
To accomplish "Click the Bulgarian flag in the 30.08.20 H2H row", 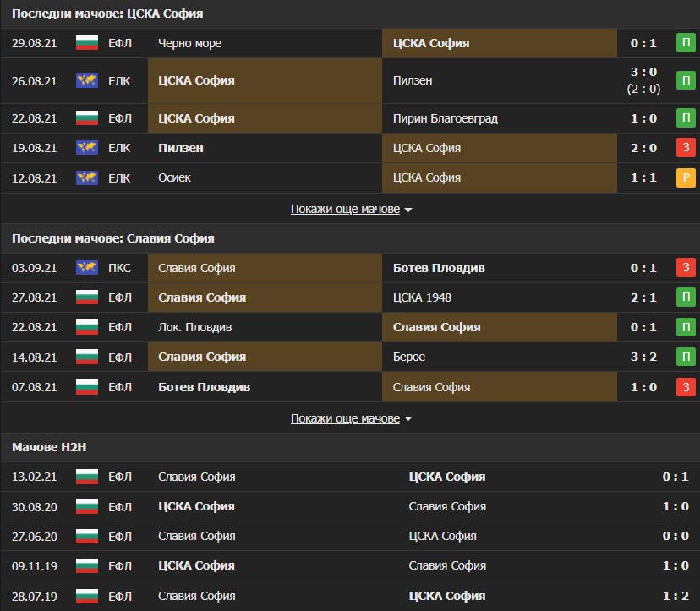I will (87, 506).
